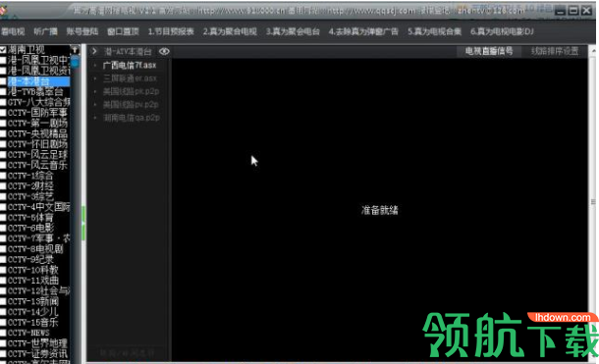
Task: Click the blue channel list scrollbar thumb
Action: click(75, 62)
